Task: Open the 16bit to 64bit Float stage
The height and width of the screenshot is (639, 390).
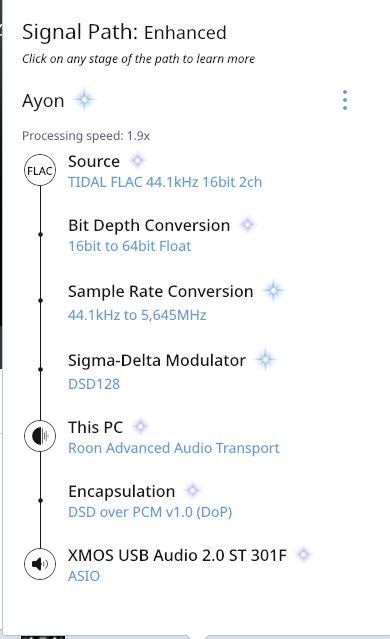Action: pyautogui.click(x=130, y=246)
